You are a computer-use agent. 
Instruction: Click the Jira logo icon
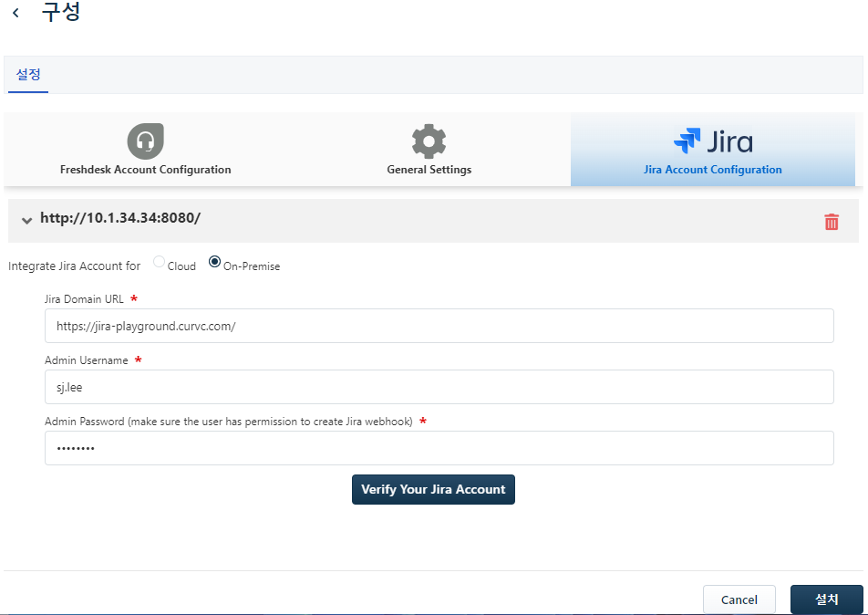713,141
